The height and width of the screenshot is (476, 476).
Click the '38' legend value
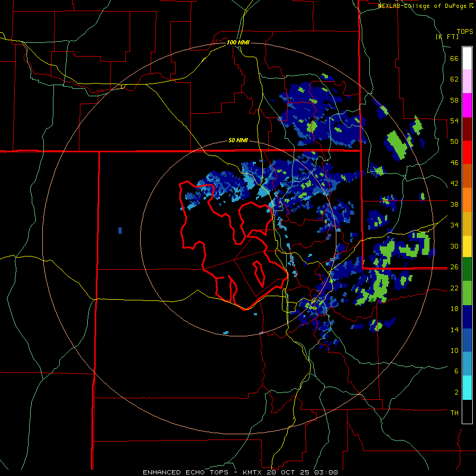(x=454, y=204)
